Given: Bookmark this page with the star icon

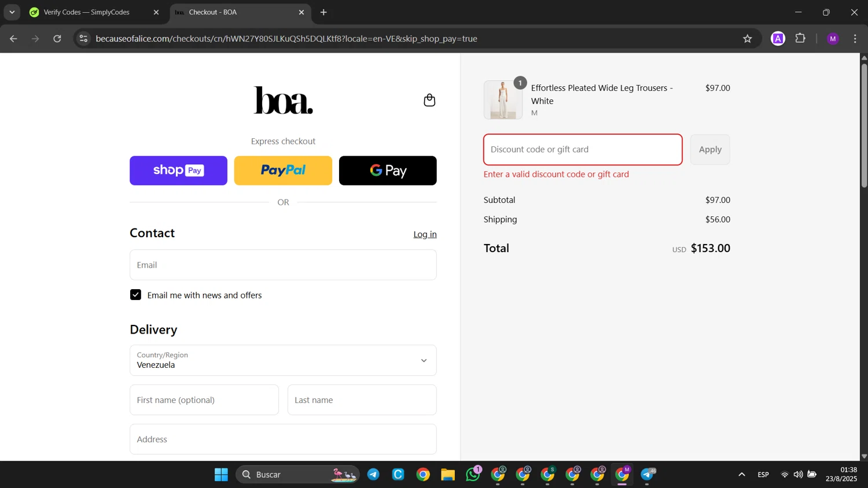Looking at the screenshot, I should pos(748,39).
